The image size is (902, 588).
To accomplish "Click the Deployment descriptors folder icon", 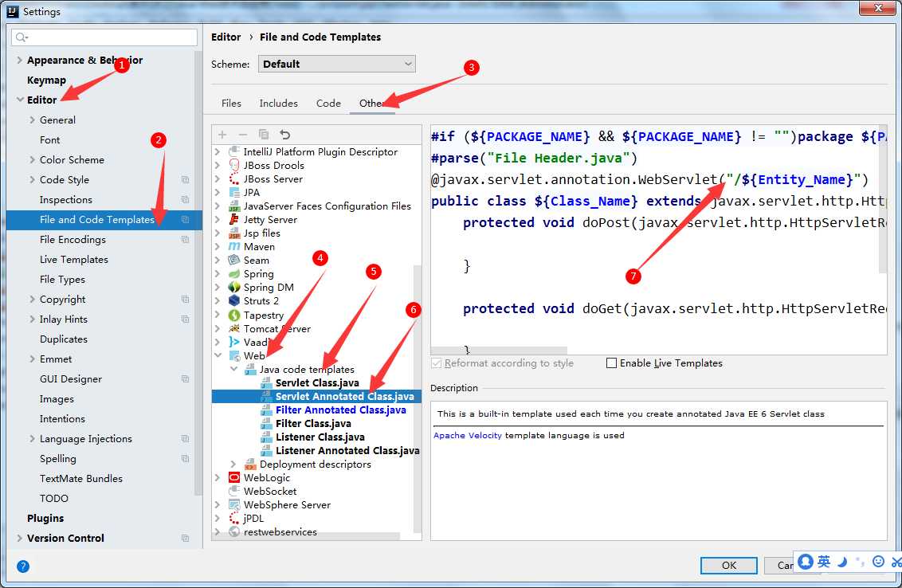I will pyautogui.click(x=250, y=465).
